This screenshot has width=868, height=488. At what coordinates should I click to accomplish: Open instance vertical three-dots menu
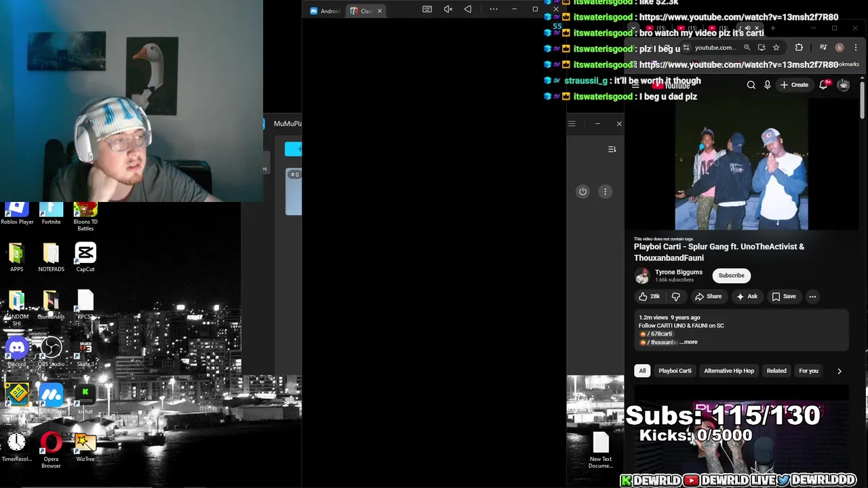point(605,192)
